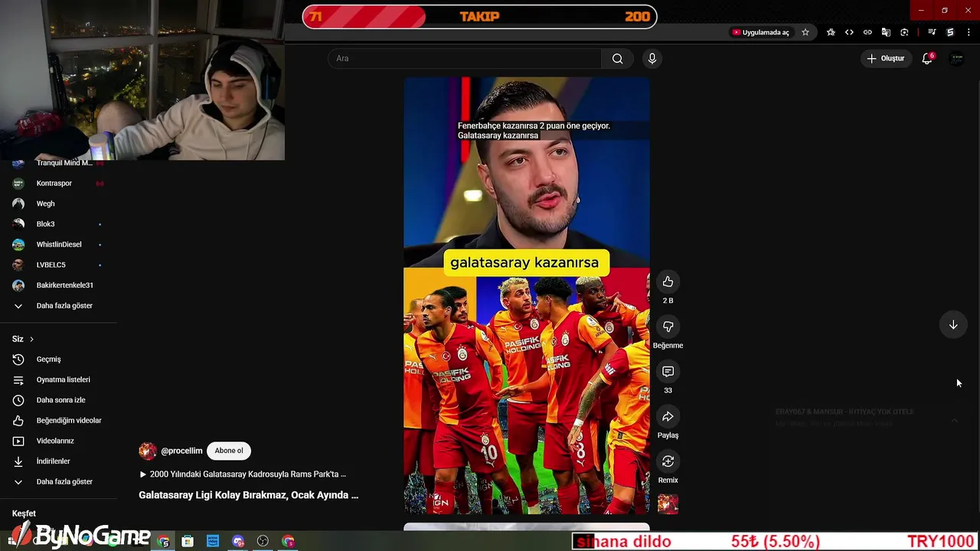Image resolution: width=980 pixels, height=551 pixels.
Task: Click the link chain extension icon
Action: coord(867,32)
